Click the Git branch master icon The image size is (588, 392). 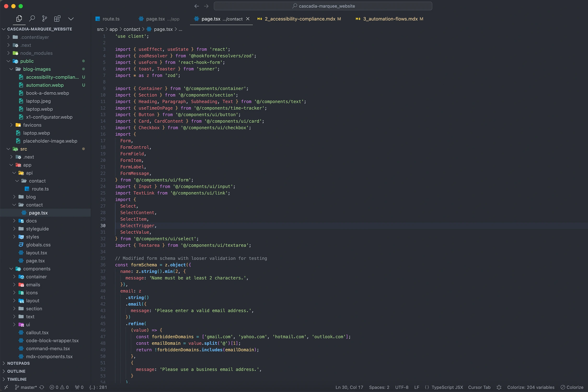pyautogui.click(x=16, y=387)
